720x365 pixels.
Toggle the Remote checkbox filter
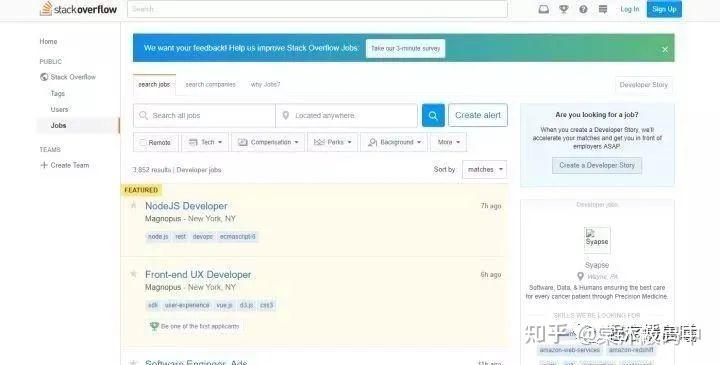tap(143, 142)
